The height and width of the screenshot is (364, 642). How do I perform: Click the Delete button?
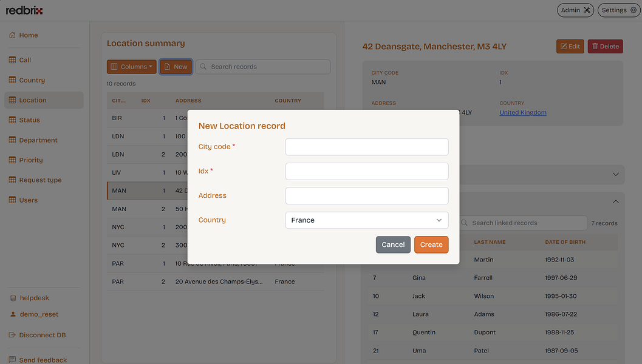point(605,47)
